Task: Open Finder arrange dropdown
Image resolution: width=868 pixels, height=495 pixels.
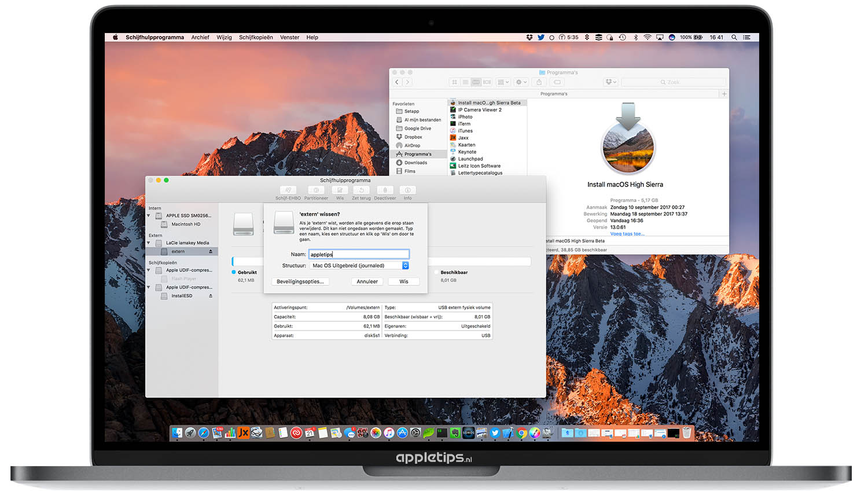Action: 503,82
